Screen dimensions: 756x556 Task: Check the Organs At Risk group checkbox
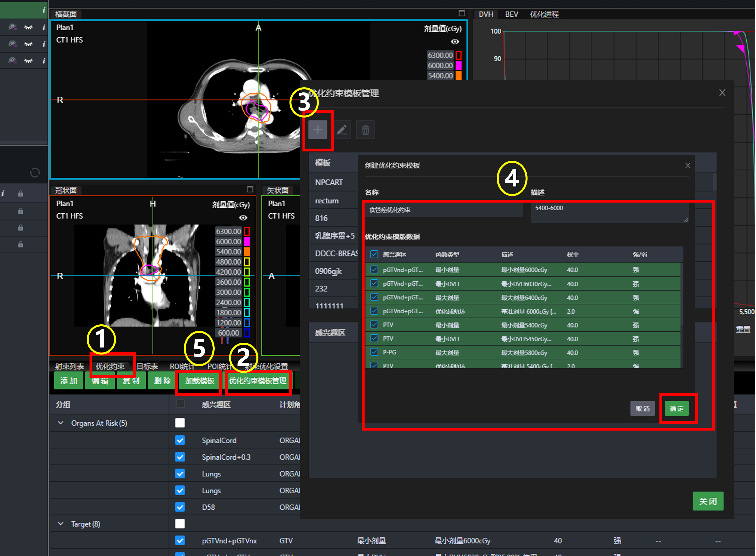click(x=180, y=423)
